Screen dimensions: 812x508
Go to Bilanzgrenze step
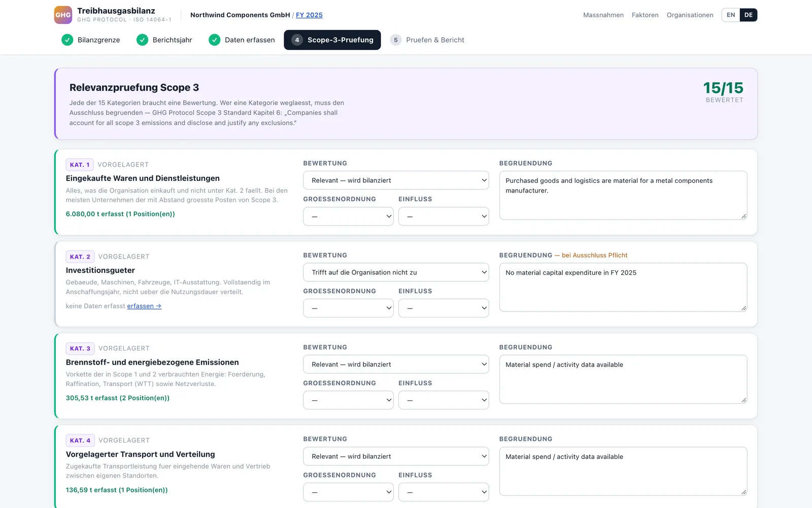click(x=91, y=40)
